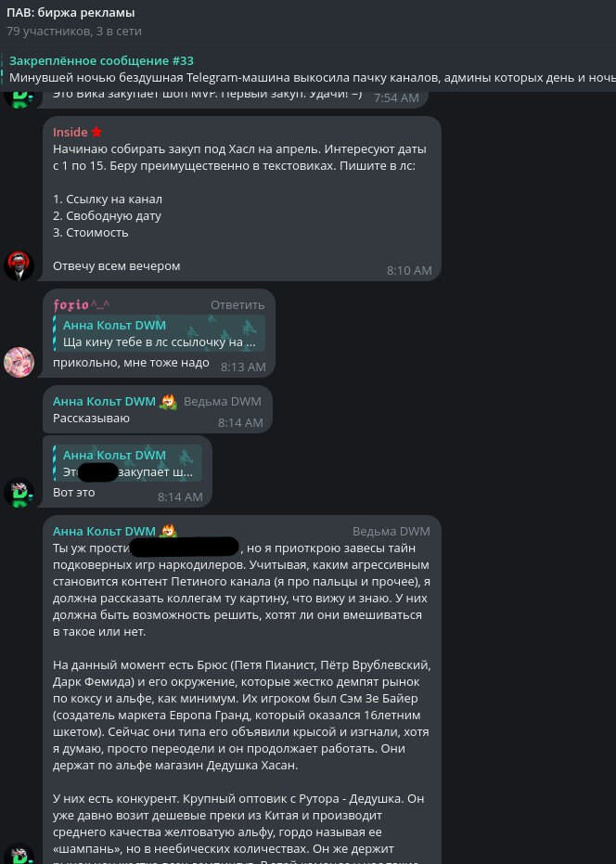Click the 'Ведьма DWM' tag beside 'Рассказываю'

[223, 401]
